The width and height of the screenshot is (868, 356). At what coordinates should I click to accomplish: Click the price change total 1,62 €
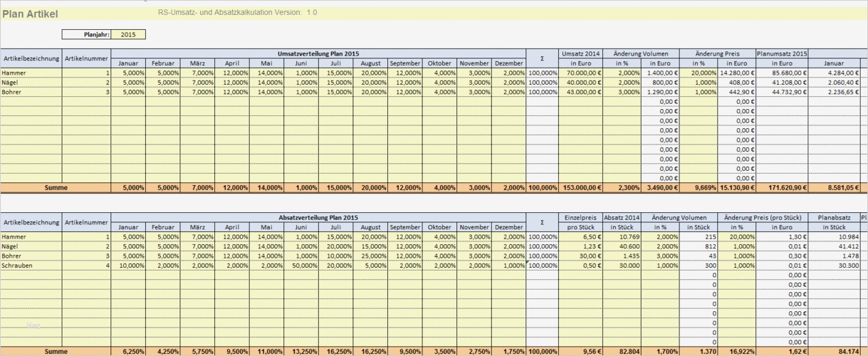pyautogui.click(x=782, y=351)
